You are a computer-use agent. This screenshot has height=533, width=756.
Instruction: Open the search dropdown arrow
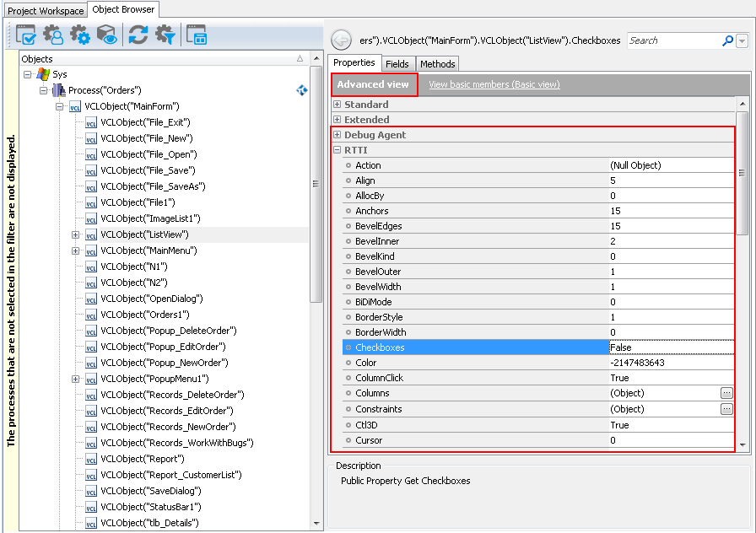click(741, 40)
